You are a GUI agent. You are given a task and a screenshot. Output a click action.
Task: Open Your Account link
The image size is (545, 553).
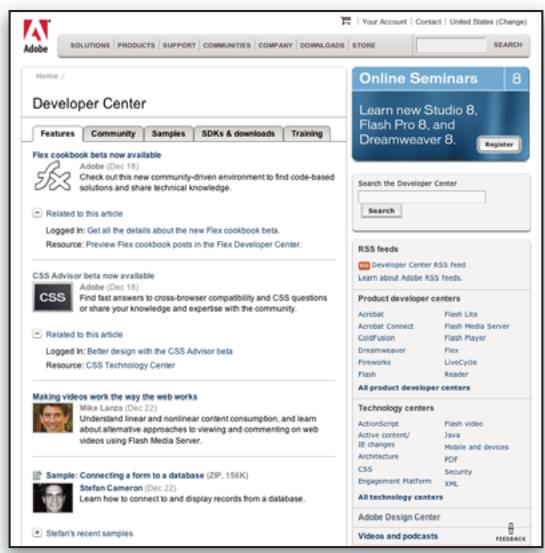pos(384,22)
